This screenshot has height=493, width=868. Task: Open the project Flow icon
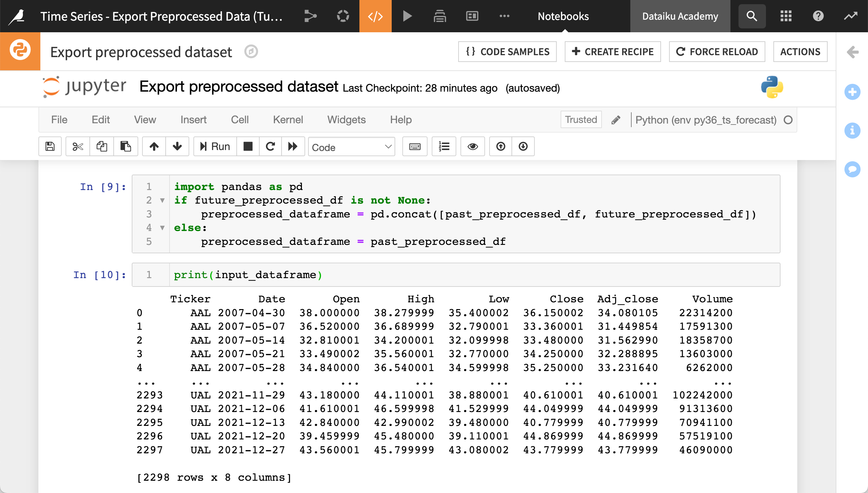pyautogui.click(x=310, y=16)
